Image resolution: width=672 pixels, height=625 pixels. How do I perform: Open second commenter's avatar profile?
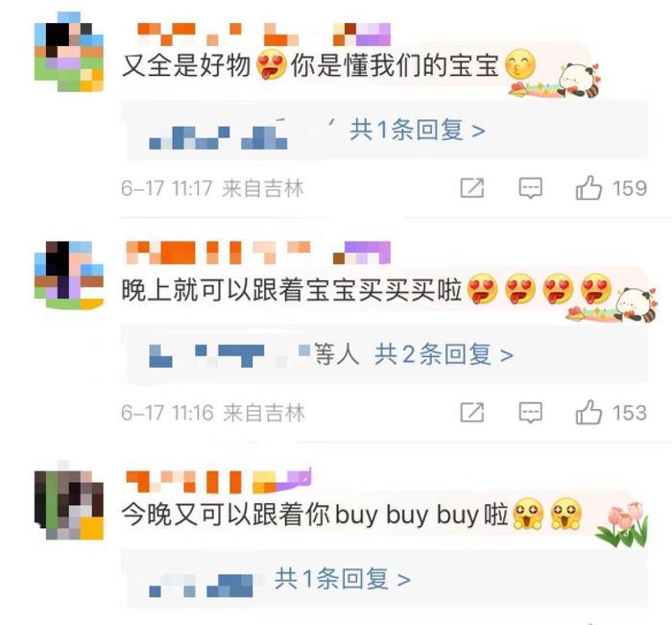68,275
